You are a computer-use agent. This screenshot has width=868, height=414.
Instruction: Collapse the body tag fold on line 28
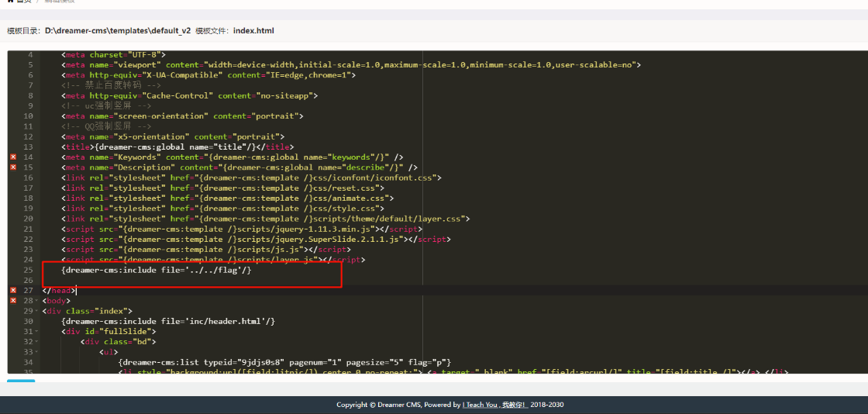[37, 301]
